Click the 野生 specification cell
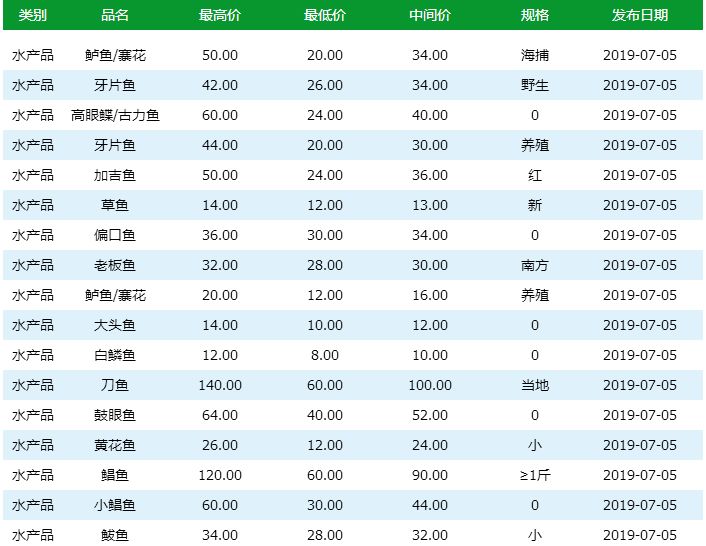This screenshot has width=706, height=546. tap(535, 85)
